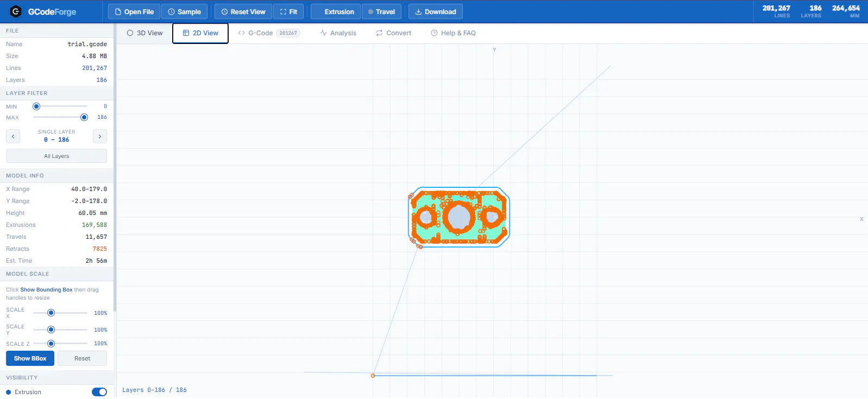Click the Download icon
Screen dimensions: 868x399
click(x=418, y=12)
